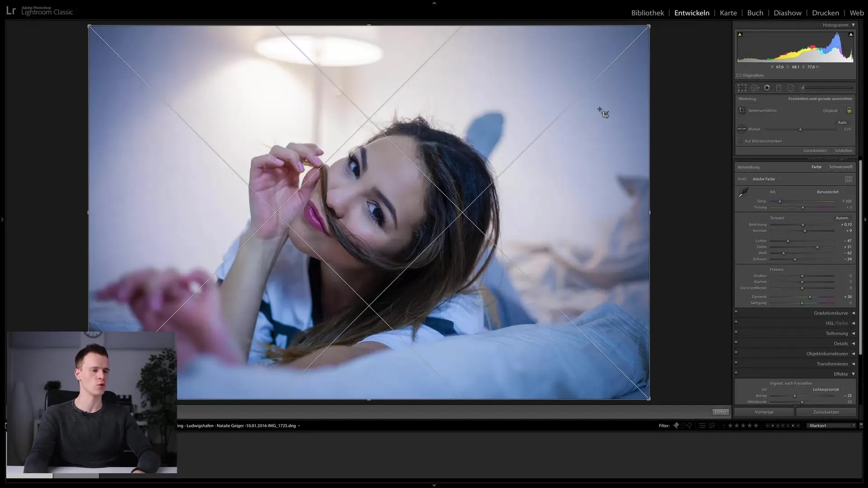Filter by yellow color label
The image size is (868, 488).
773,426
